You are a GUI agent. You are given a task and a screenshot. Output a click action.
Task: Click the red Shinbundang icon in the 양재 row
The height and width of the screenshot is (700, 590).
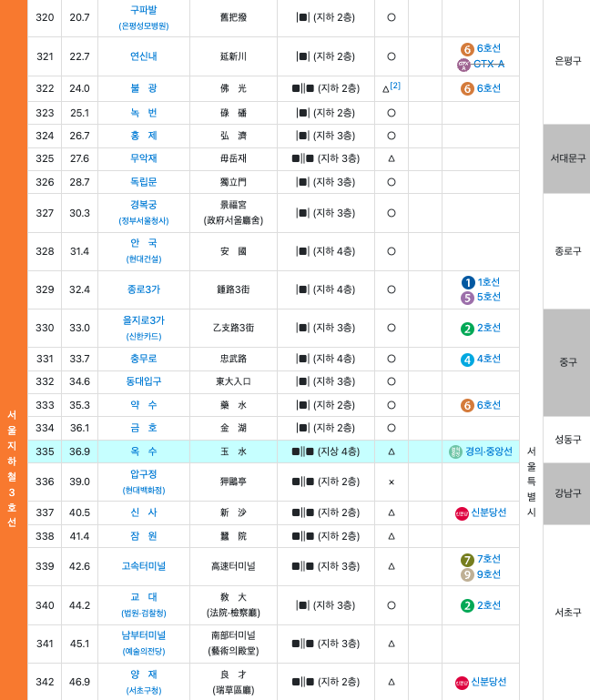(462, 683)
